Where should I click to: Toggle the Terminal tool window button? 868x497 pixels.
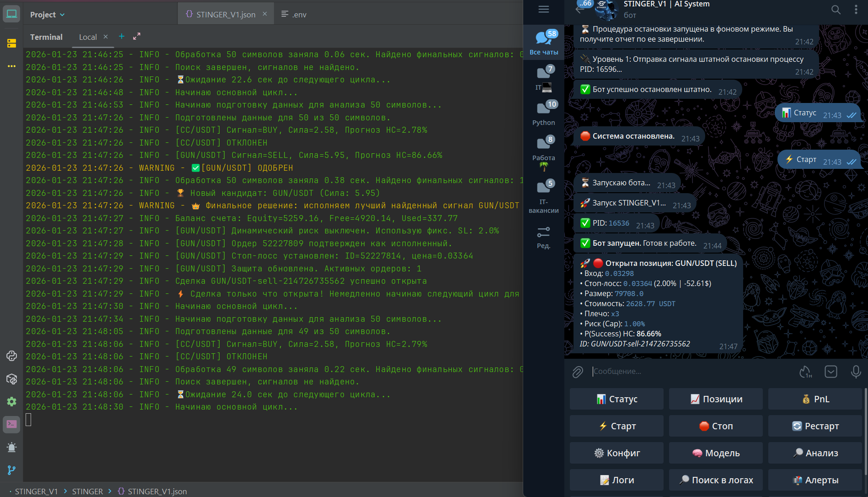point(11,424)
